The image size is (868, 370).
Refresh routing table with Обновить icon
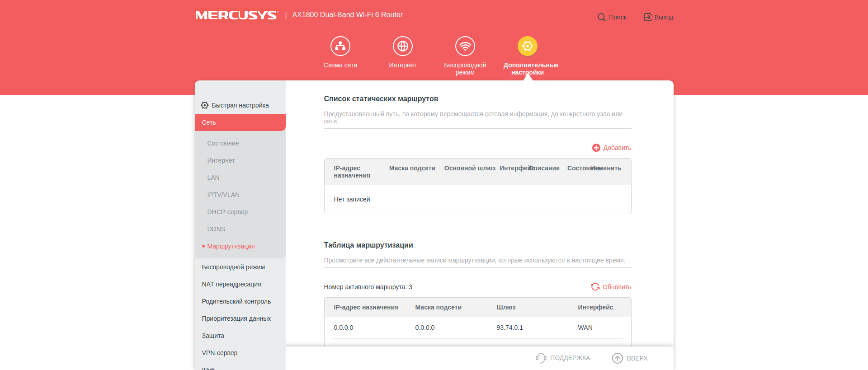(x=595, y=287)
